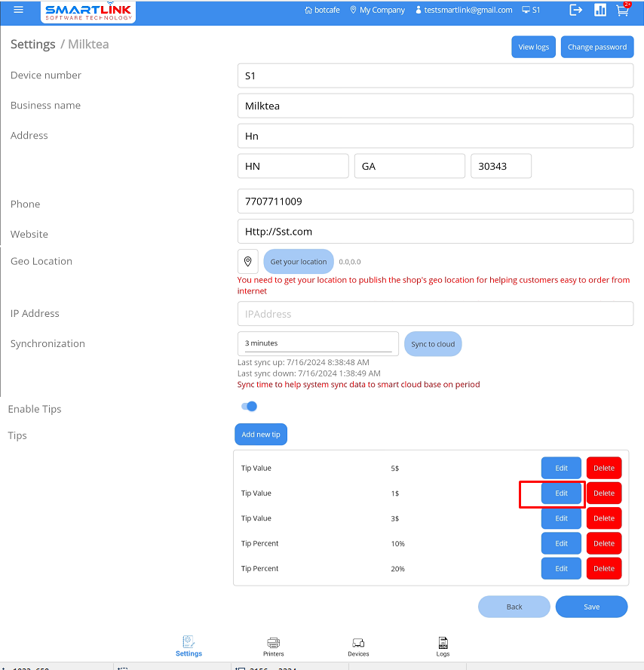Open the My Company location selector
The image size is (644, 670).
377,11
